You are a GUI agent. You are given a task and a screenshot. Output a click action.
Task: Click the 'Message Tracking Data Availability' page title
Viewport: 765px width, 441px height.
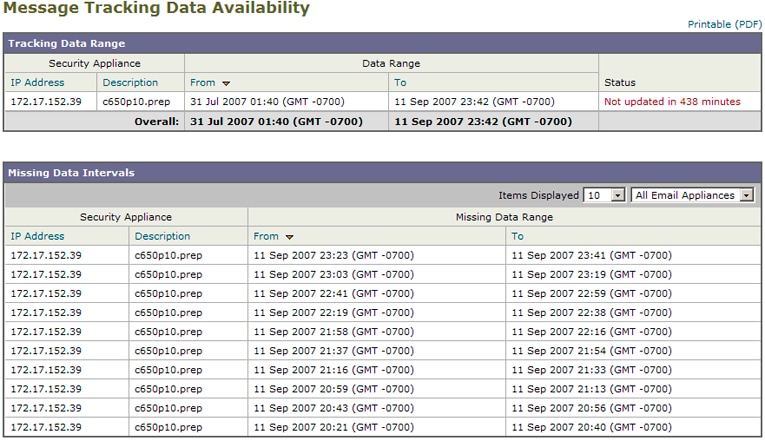pyautogui.click(x=156, y=8)
